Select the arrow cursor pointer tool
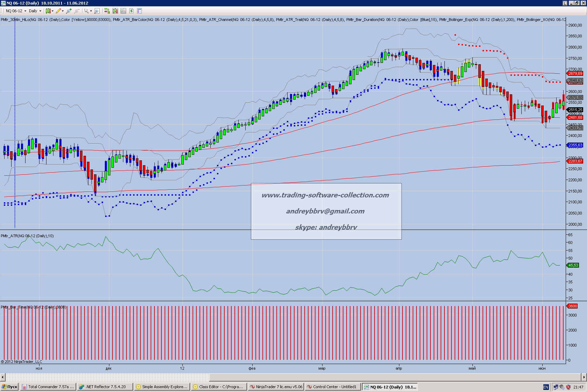Screen dimensions: 587x392 [x=86, y=11]
